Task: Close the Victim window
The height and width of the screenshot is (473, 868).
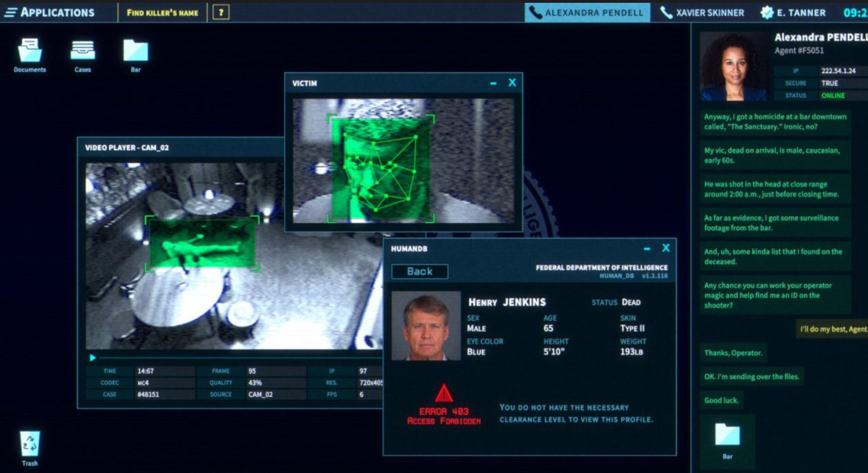Action: 512,83
